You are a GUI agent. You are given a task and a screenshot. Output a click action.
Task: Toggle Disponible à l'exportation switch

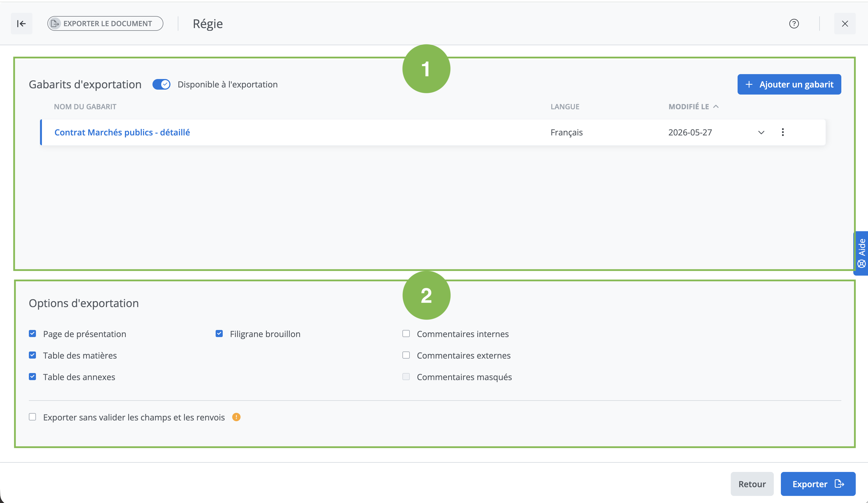tap(161, 84)
